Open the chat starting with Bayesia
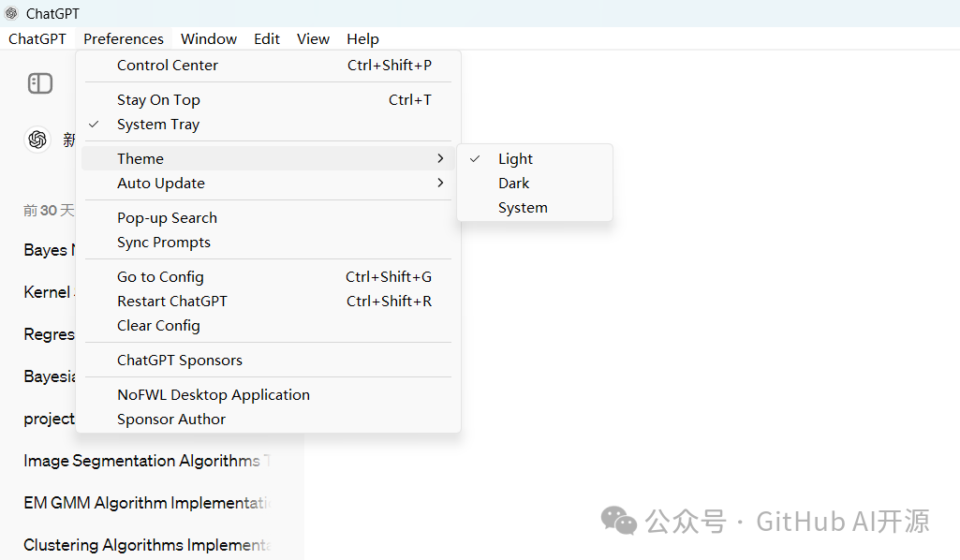Image resolution: width=960 pixels, height=560 pixels. coord(49,376)
